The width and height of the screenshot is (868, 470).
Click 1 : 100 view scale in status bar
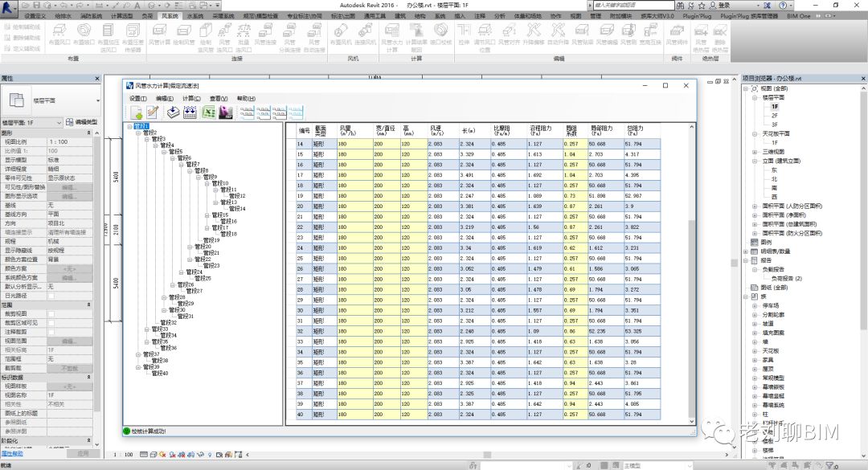[124, 455]
